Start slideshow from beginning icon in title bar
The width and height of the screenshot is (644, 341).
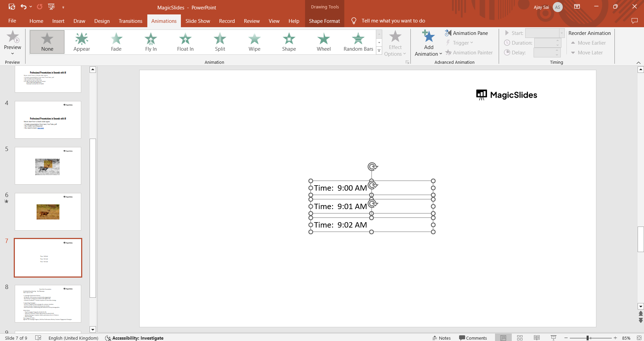pos(51,7)
